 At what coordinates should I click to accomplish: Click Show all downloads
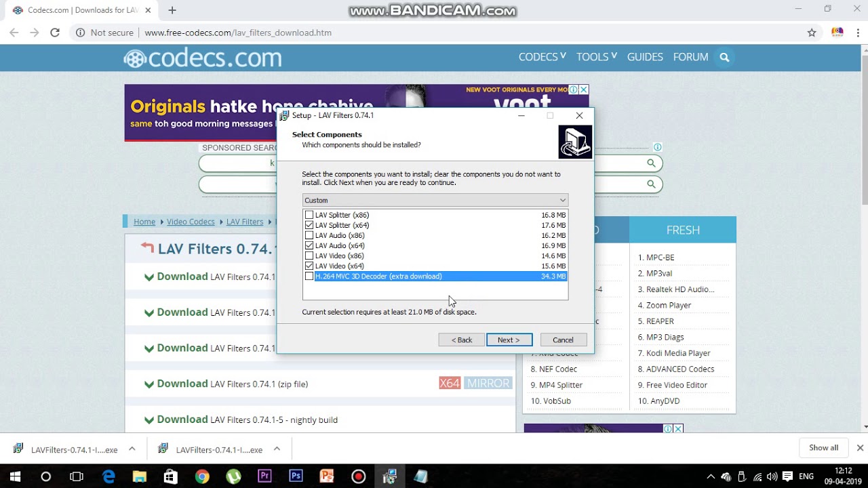point(824,448)
